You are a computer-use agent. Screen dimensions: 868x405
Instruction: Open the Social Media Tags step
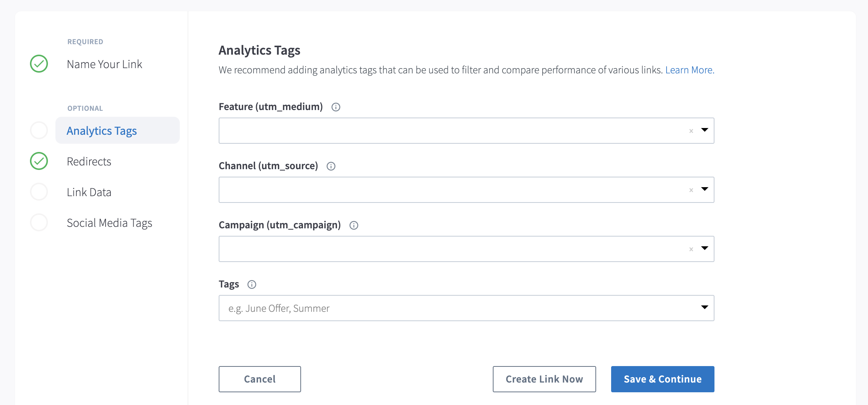[109, 223]
